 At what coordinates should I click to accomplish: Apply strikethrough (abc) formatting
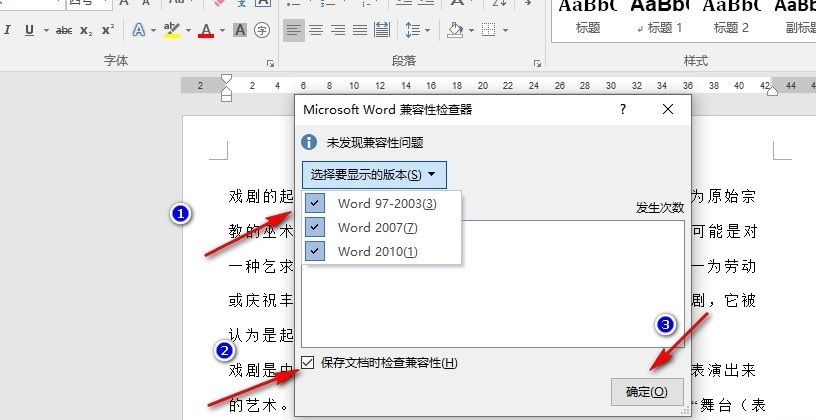tap(63, 30)
